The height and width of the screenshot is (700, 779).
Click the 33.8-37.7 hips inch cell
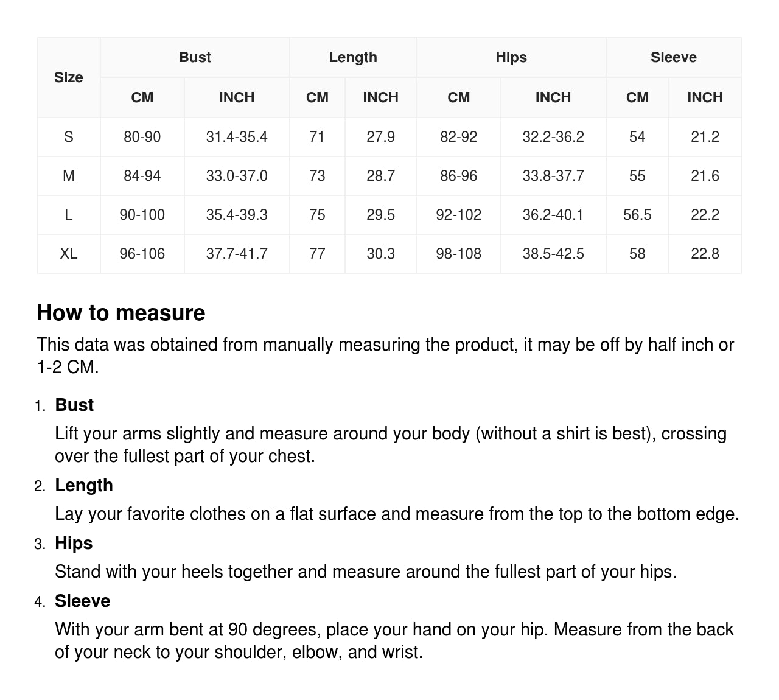pyautogui.click(x=553, y=176)
